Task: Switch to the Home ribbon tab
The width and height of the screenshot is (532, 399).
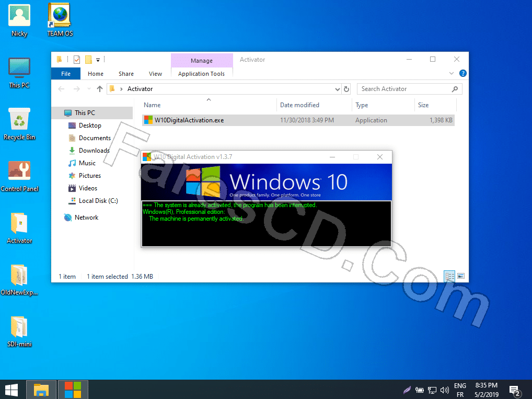Action: tap(96, 74)
